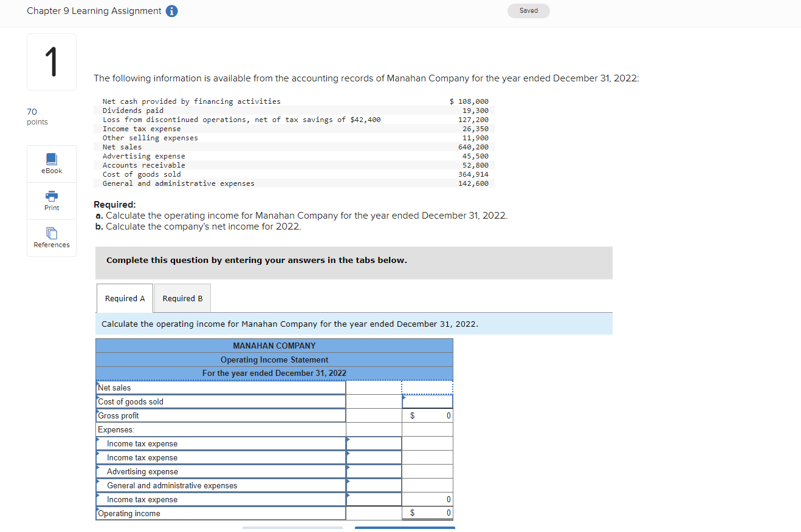Click the Net sales amount input field
Screen dimensions: 801x532
tap(427, 387)
